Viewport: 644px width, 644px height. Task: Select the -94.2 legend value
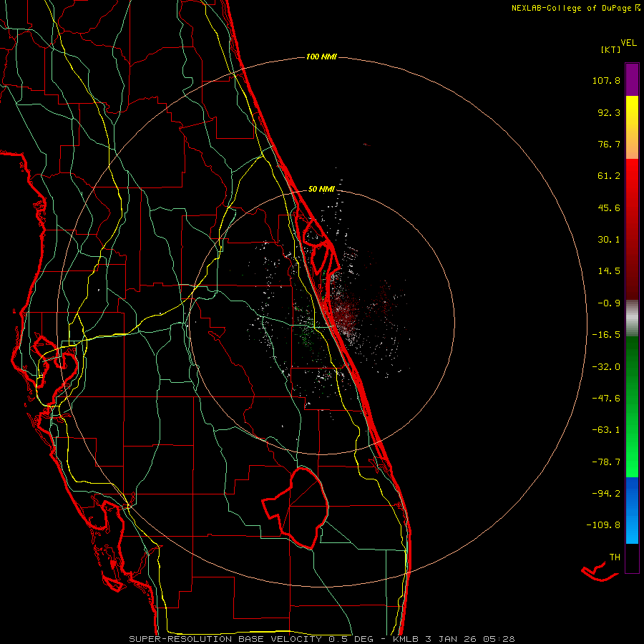pyautogui.click(x=606, y=493)
